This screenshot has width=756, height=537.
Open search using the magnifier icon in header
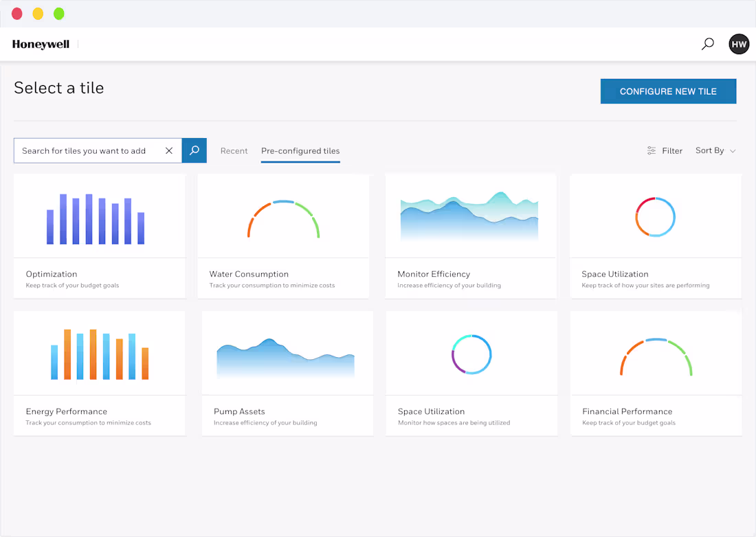[x=707, y=43]
